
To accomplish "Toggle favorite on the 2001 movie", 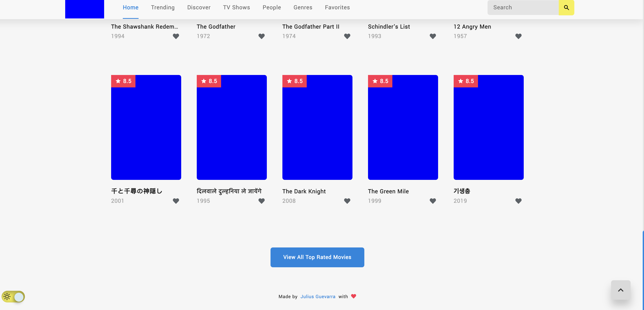I will (x=176, y=201).
